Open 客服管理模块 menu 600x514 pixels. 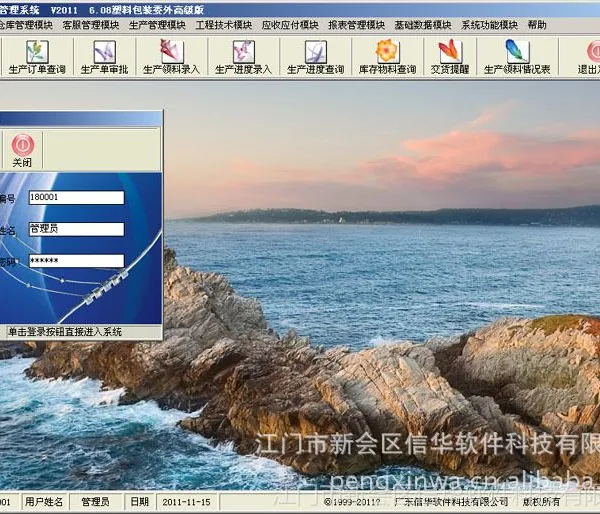tap(91, 25)
